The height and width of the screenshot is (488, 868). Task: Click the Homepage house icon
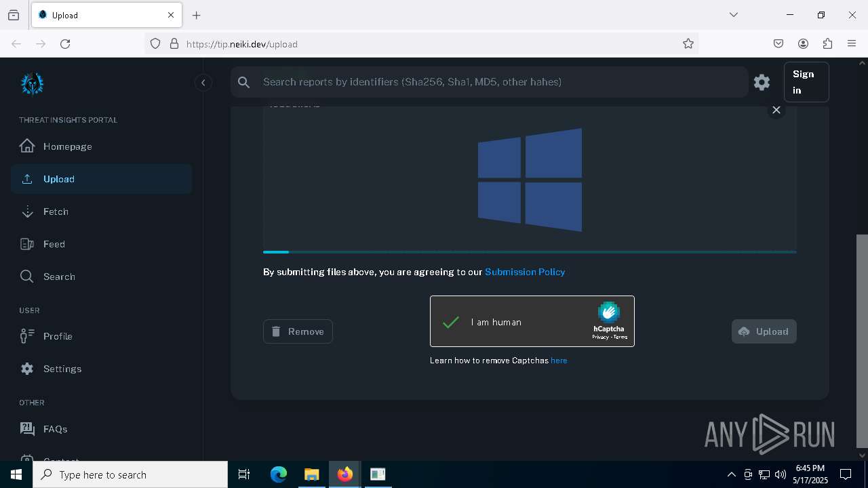(x=27, y=146)
